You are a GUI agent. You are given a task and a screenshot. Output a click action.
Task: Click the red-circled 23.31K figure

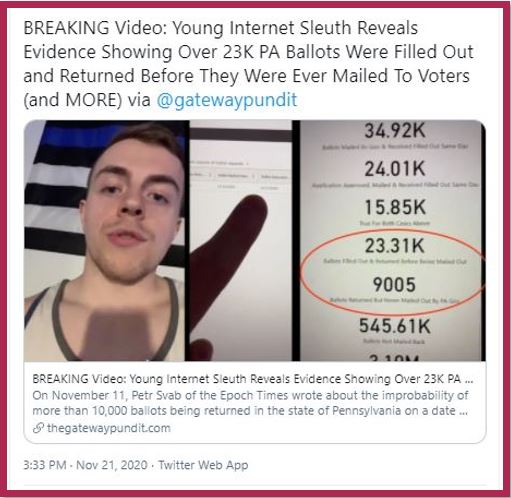[395, 246]
